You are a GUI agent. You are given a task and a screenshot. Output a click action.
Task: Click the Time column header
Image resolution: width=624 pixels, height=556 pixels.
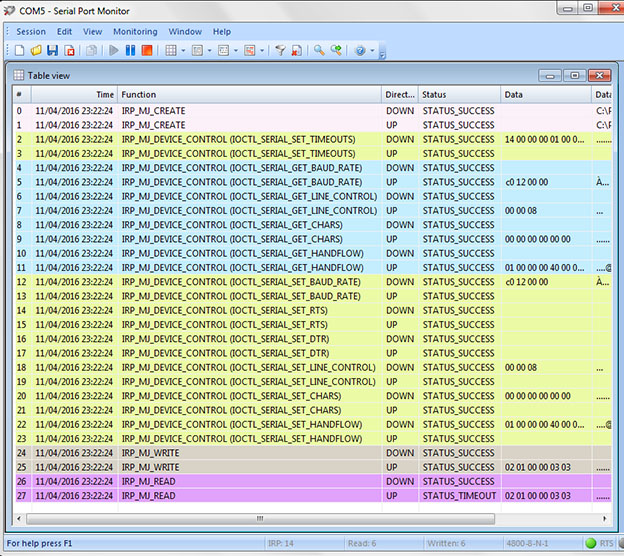[x=74, y=95]
